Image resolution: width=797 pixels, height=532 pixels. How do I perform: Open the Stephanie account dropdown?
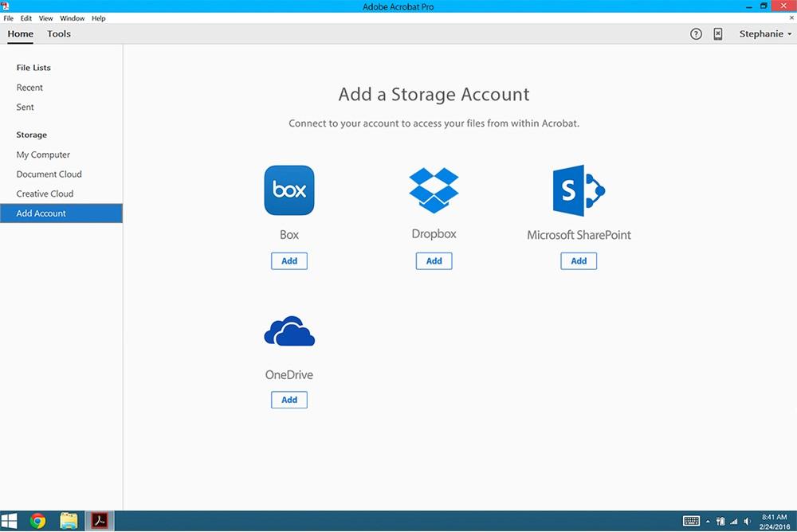coord(765,34)
